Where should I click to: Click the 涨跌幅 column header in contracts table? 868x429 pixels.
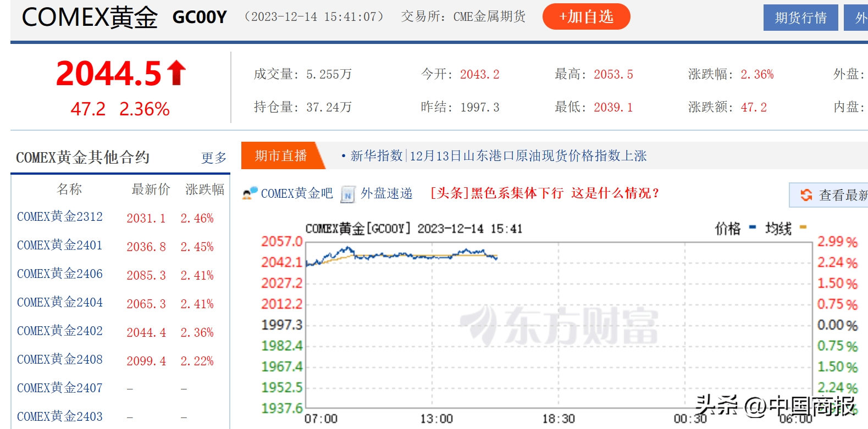tap(204, 190)
